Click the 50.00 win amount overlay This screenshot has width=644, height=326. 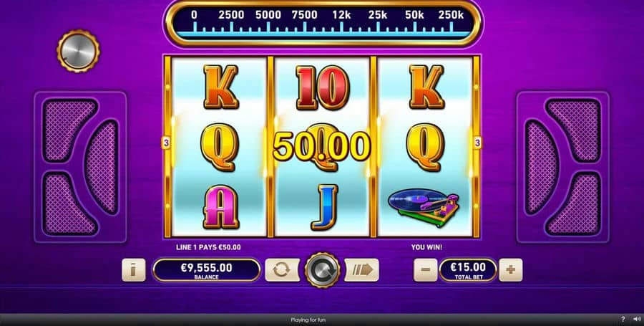tap(322, 147)
